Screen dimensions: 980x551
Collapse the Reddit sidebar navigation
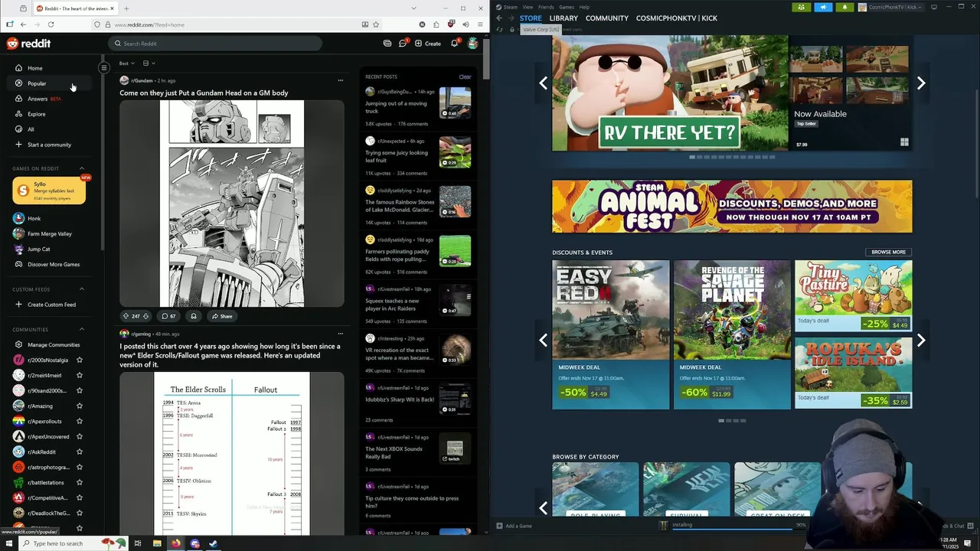(x=104, y=68)
